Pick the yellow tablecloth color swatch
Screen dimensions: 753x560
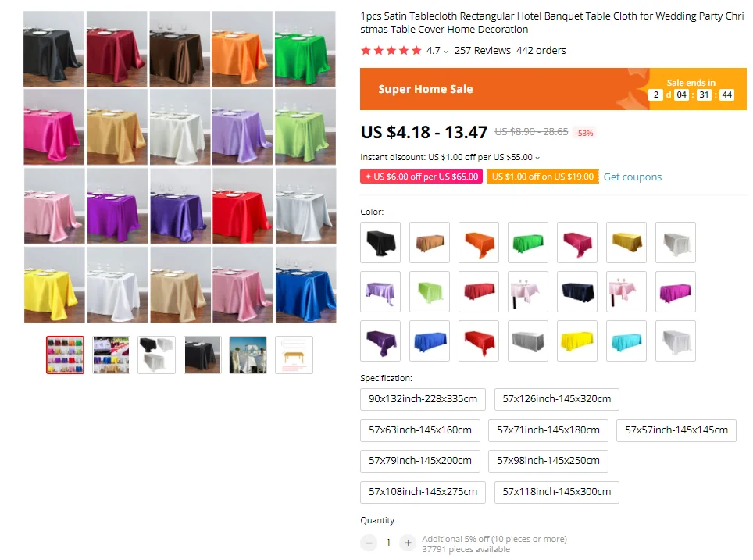tap(577, 341)
